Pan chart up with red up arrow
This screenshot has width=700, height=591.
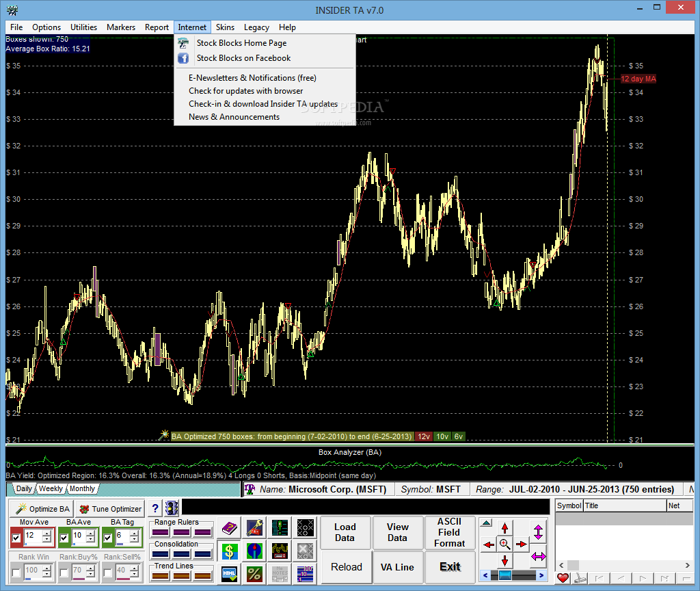[x=505, y=528]
